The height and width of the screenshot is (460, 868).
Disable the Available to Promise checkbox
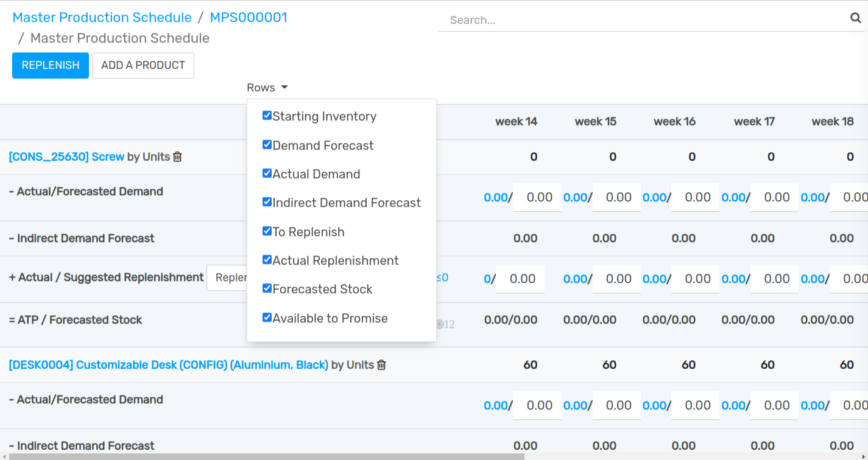[267, 318]
